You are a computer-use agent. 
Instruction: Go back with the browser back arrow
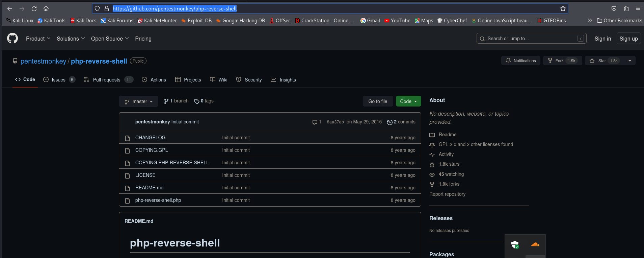pos(10,9)
